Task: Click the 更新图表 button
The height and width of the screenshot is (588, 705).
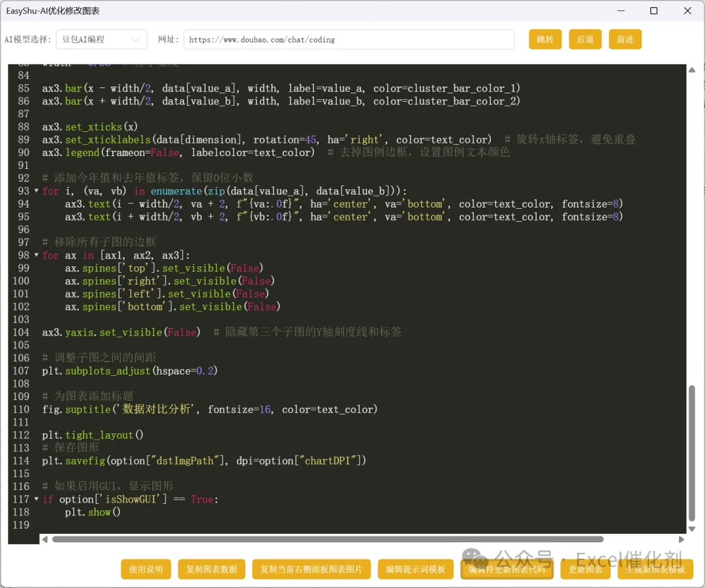Action: pos(586,569)
